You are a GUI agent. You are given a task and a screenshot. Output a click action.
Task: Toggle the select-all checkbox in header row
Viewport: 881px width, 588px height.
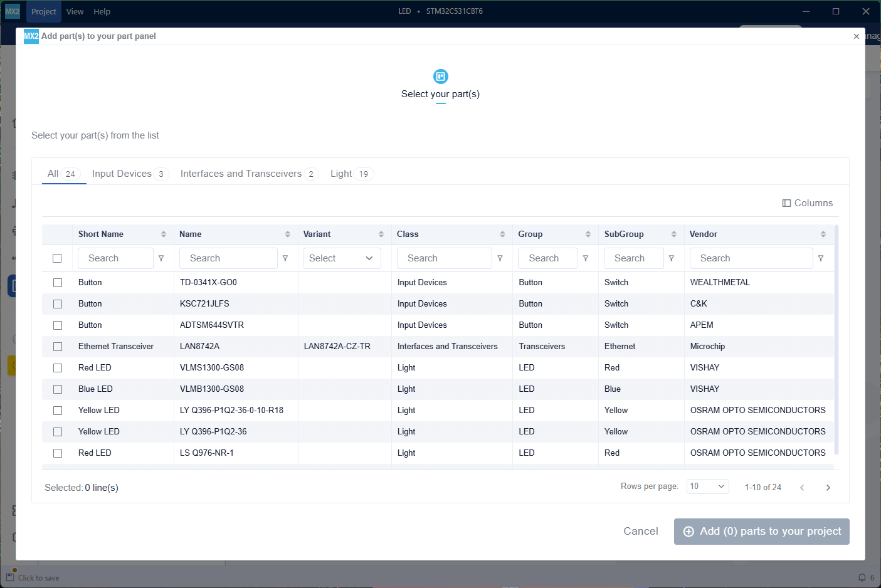(57, 258)
